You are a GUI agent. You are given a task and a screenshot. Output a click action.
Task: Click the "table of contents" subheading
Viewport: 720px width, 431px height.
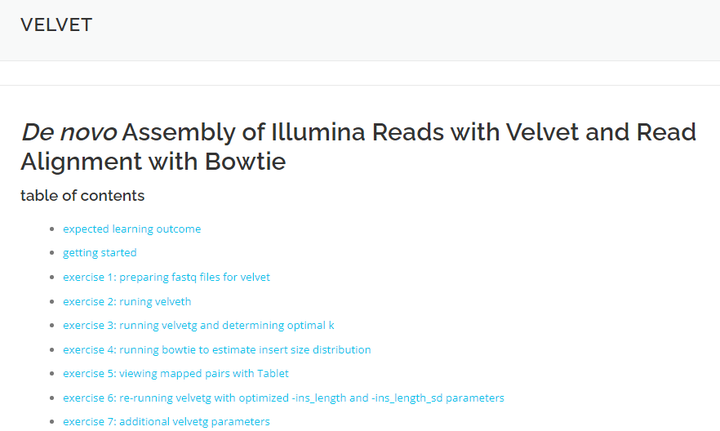point(82,196)
